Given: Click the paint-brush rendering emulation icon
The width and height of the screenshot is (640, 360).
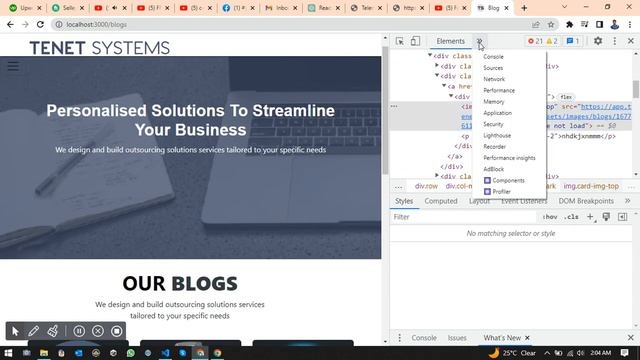Looking at the screenshot, I should pos(606,217).
